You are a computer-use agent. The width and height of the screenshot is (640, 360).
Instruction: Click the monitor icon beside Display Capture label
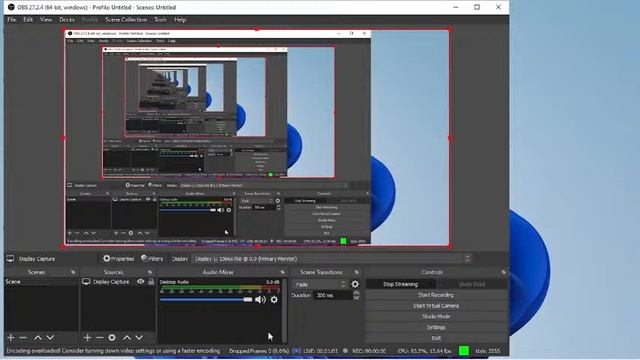(x=10, y=259)
